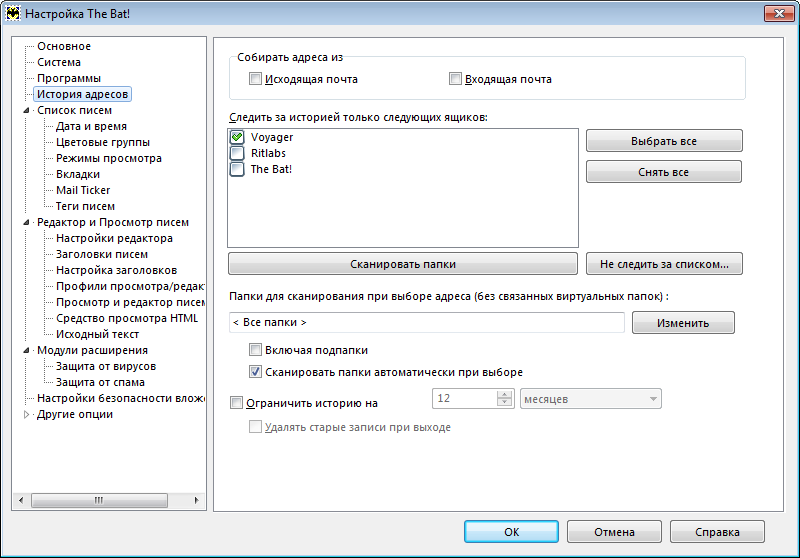800x558 pixels.
Task: Click The Bat! icon in the title bar
Action: pyautogui.click(x=13, y=13)
